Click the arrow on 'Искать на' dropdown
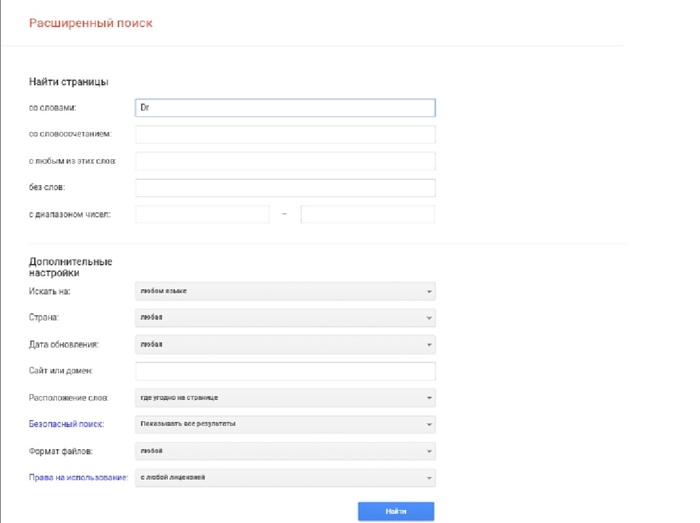Screen dimensions: 700x523 [x=429, y=291]
